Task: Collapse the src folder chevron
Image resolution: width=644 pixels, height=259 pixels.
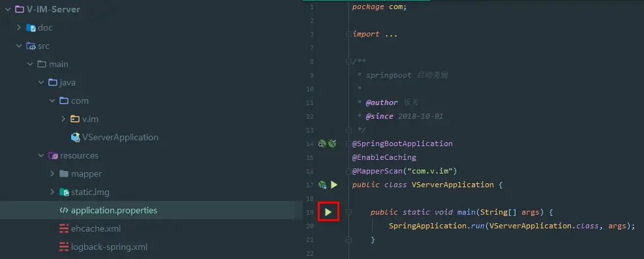Action: coord(19,46)
